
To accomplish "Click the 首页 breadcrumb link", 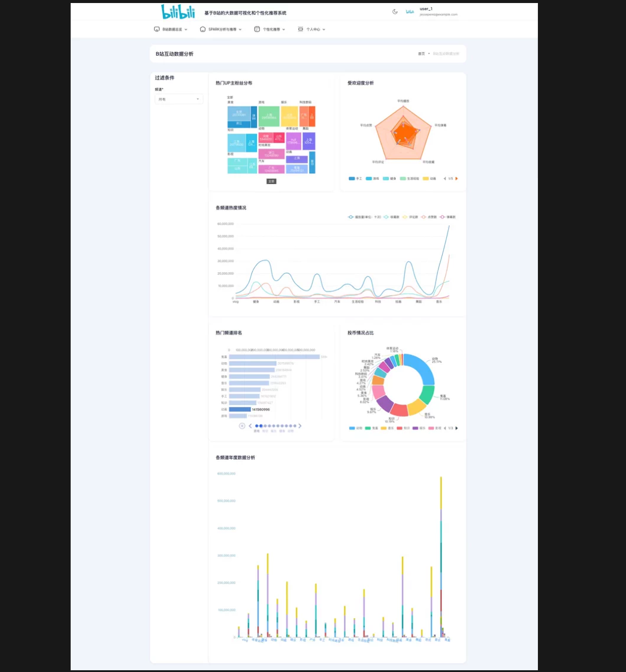I will (421, 54).
